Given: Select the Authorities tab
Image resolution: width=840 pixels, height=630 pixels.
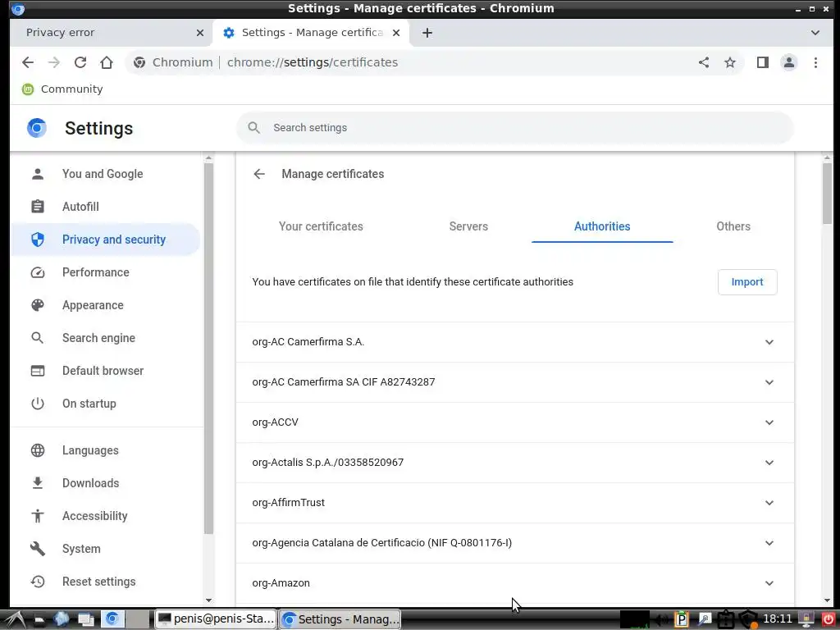Looking at the screenshot, I should [x=602, y=226].
